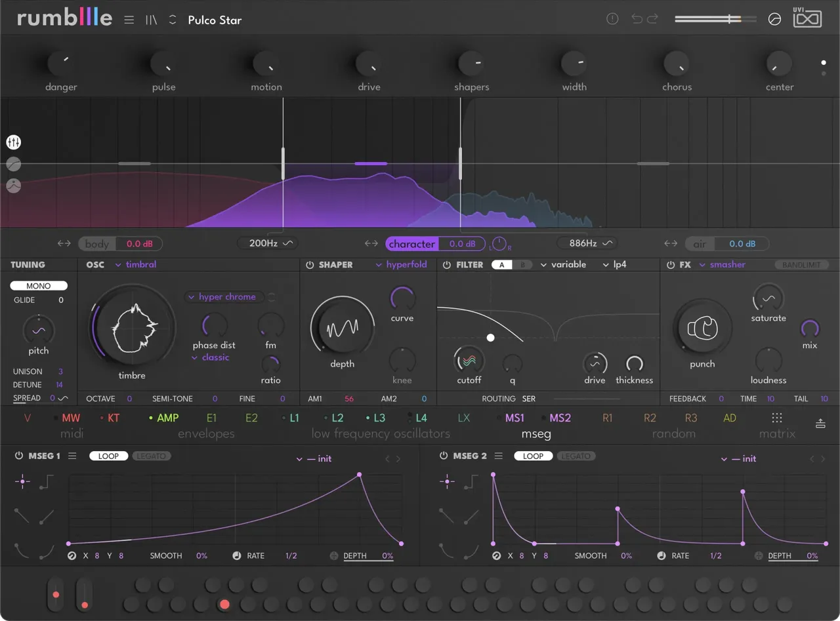Screen dimensions: 840x621
Task: Click the MONO button in TUNING
Action: click(x=39, y=286)
